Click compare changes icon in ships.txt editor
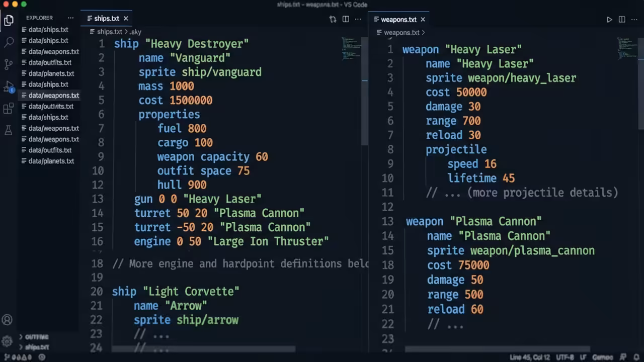Image resolution: width=644 pixels, height=362 pixels. point(333,19)
